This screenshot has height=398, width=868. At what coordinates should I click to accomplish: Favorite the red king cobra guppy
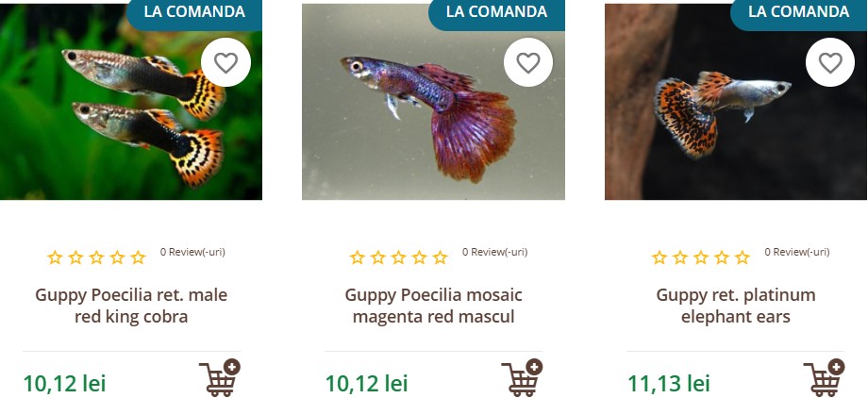225,63
